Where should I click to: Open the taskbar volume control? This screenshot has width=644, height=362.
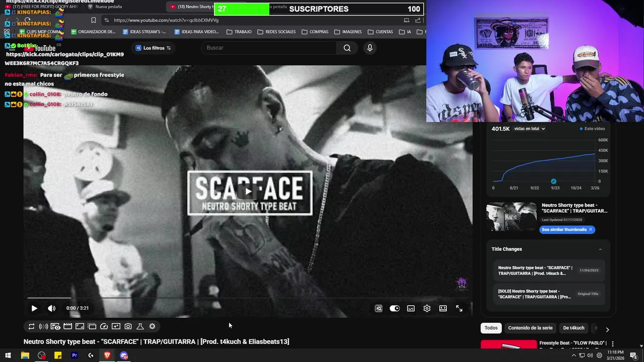point(590,355)
